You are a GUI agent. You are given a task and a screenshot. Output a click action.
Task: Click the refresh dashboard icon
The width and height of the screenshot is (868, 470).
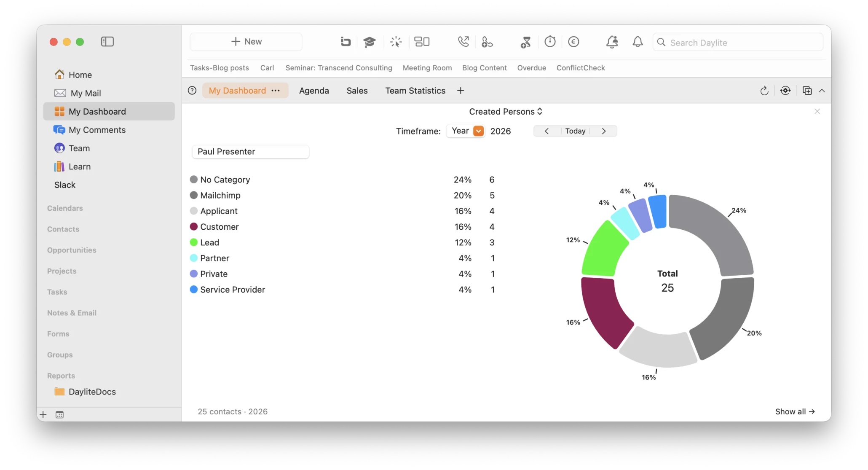pos(764,91)
